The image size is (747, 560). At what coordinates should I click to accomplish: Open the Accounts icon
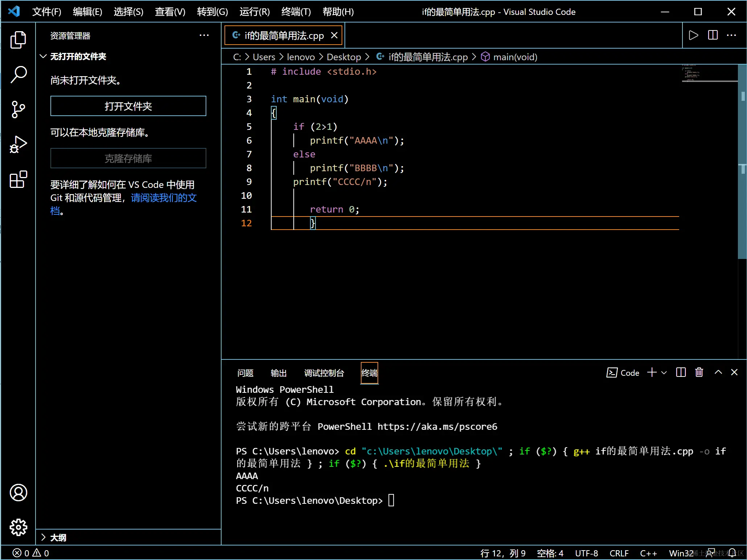click(18, 492)
